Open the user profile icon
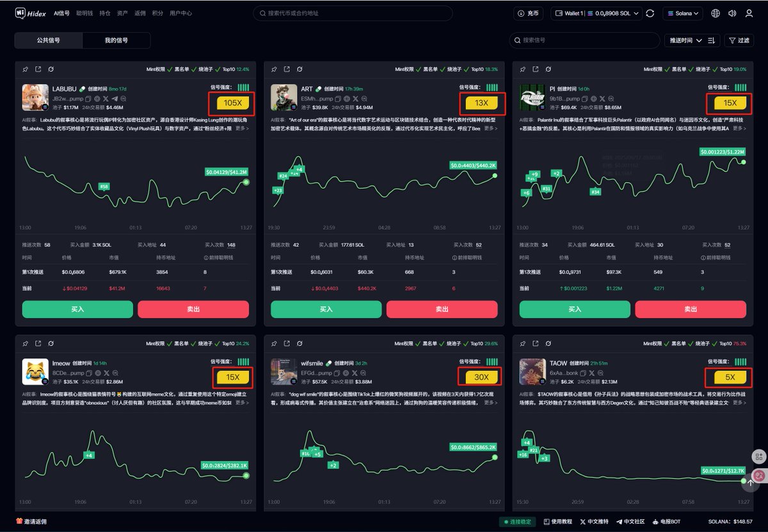This screenshot has width=768, height=532. [x=749, y=13]
